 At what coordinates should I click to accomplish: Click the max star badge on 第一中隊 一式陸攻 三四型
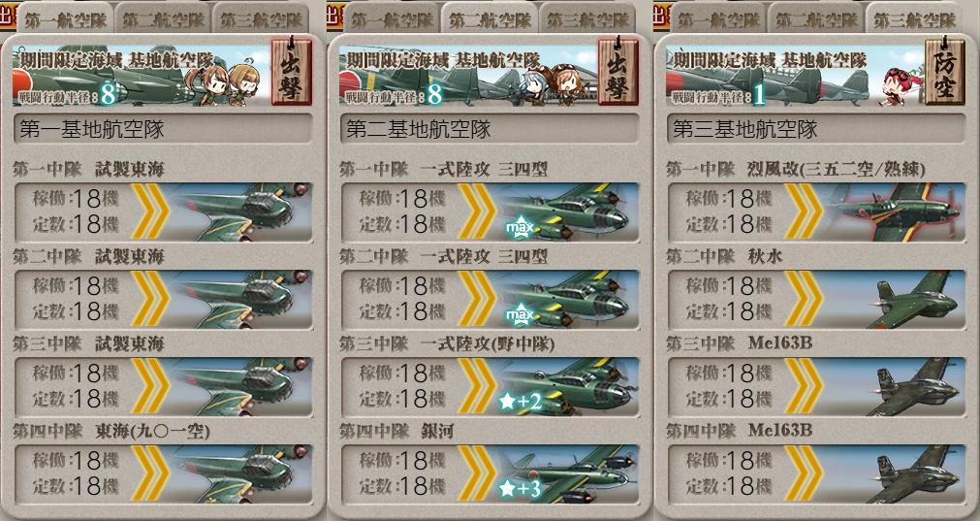(x=520, y=227)
